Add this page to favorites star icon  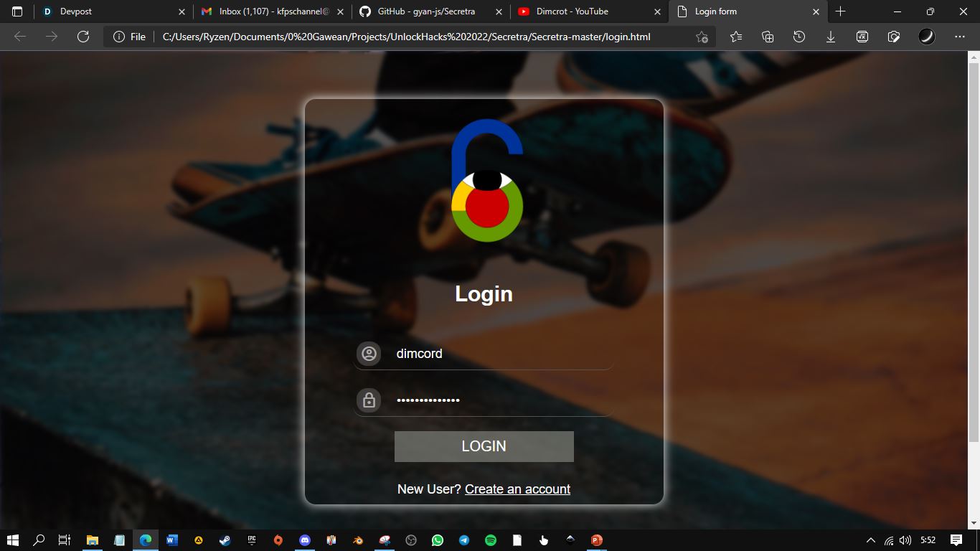pos(702,37)
